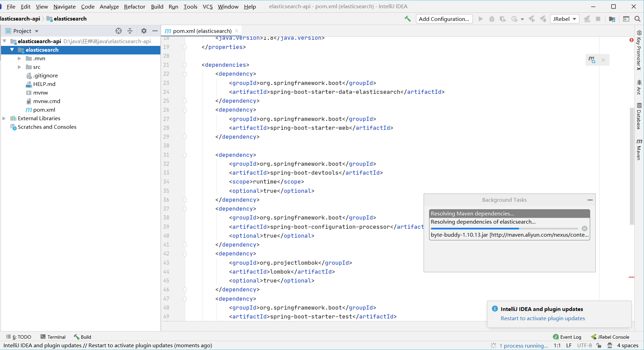
Task: Open the Event Log tool window
Action: (x=567, y=337)
